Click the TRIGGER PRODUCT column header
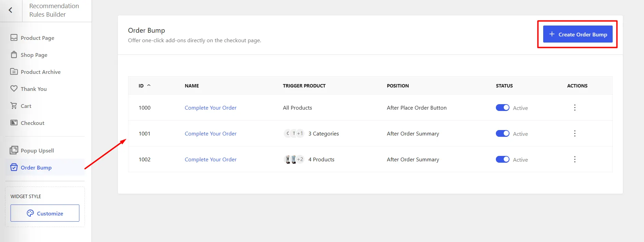Screen dimensions: 644x242 [x=304, y=86]
